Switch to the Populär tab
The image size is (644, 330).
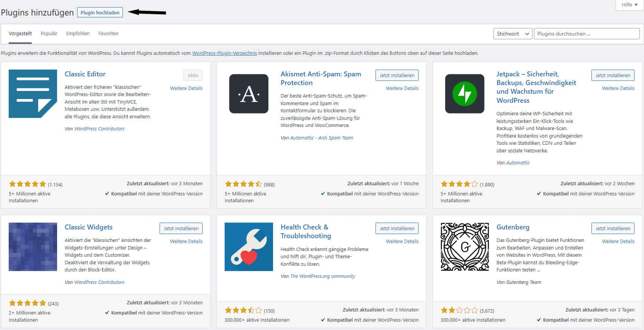(x=49, y=34)
